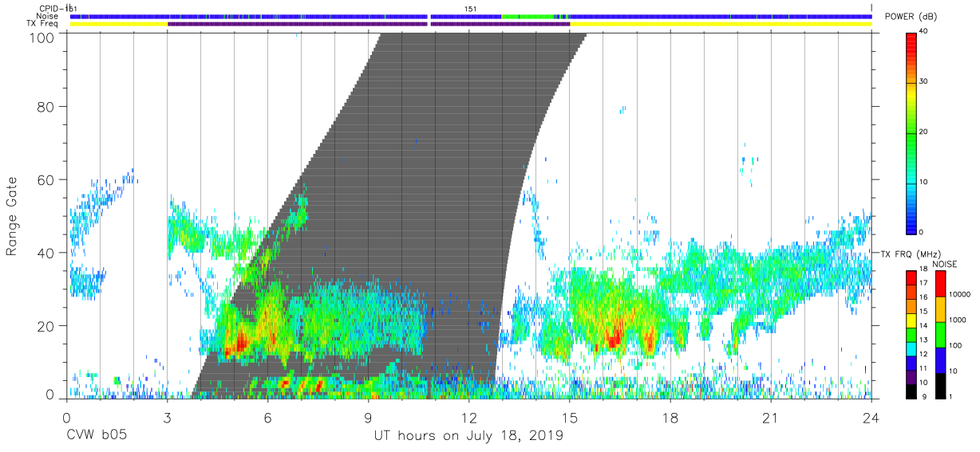Click the '6' hour tick on the time axis

pos(267,417)
